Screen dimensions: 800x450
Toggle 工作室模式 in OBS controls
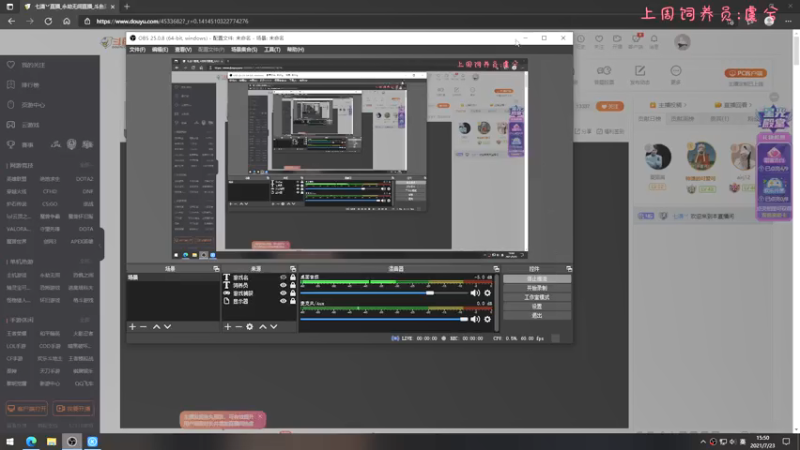tap(537, 297)
